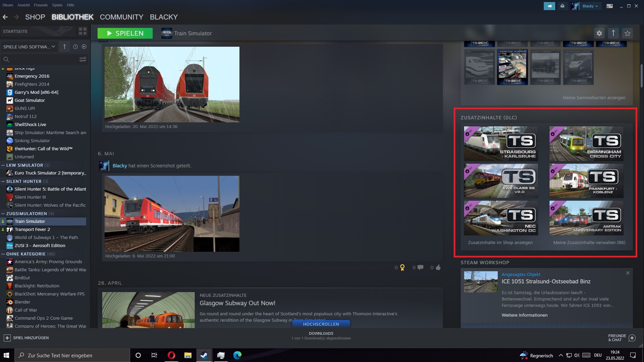Image resolution: width=644 pixels, height=362 pixels.
Task: Open Cortana circle in taskbar
Action: click(138, 355)
